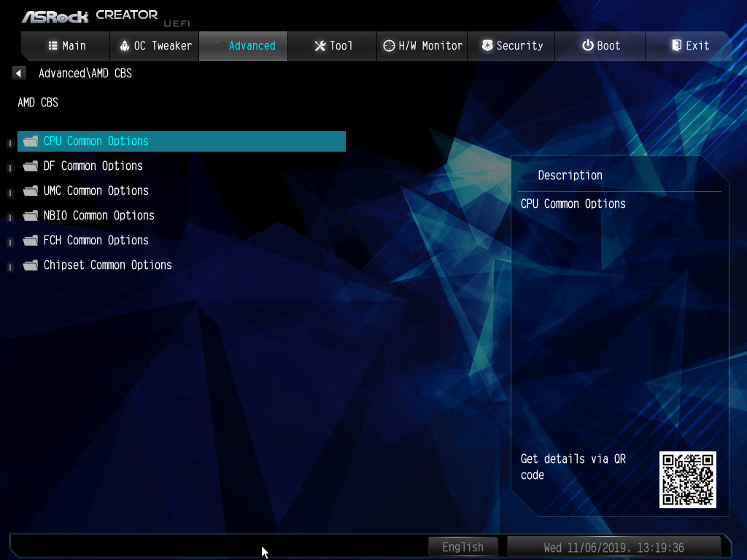Open the Tool tab

333,46
